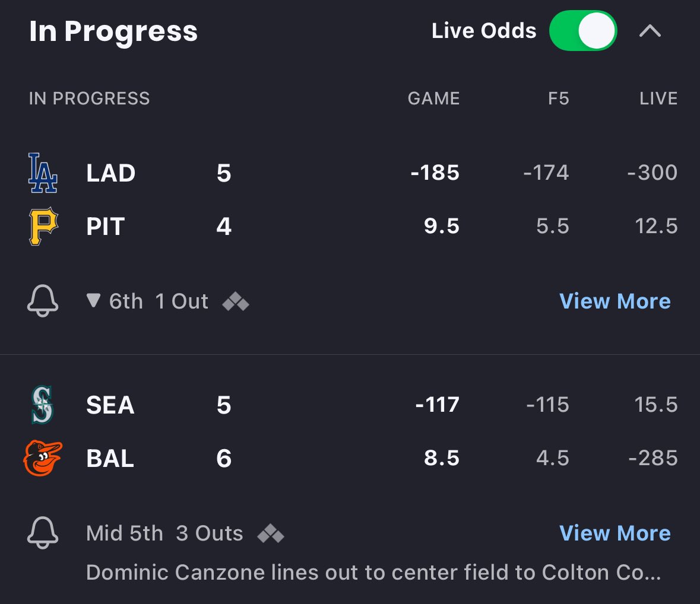The width and height of the screenshot is (700, 604).
Task: Select the F5 odds column header
Action: pos(559,98)
